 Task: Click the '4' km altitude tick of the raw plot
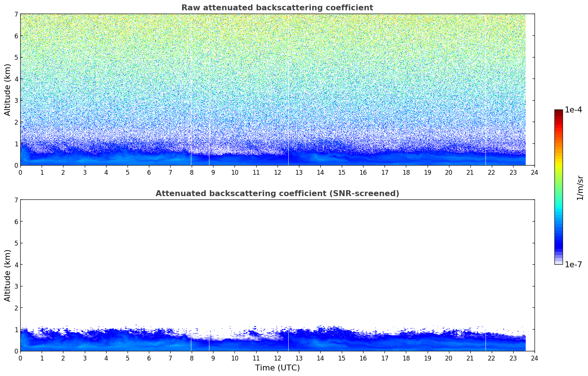click(x=16, y=79)
